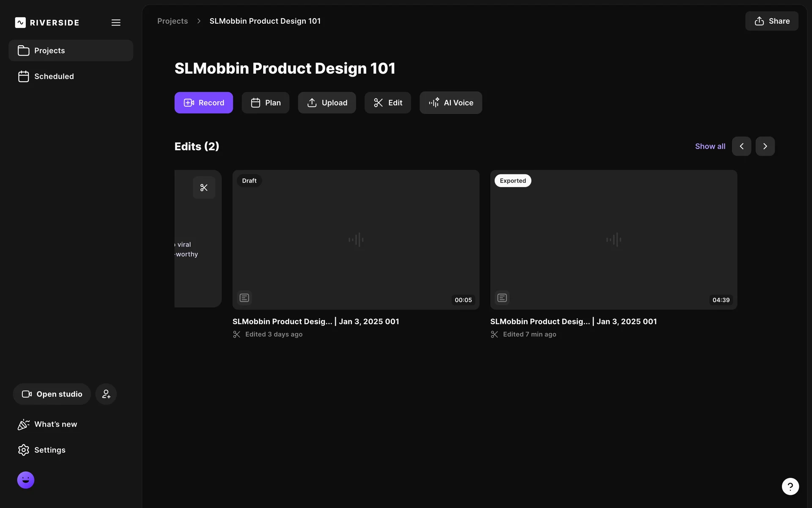Click transcript icon on Draft thumbnail

(x=244, y=298)
